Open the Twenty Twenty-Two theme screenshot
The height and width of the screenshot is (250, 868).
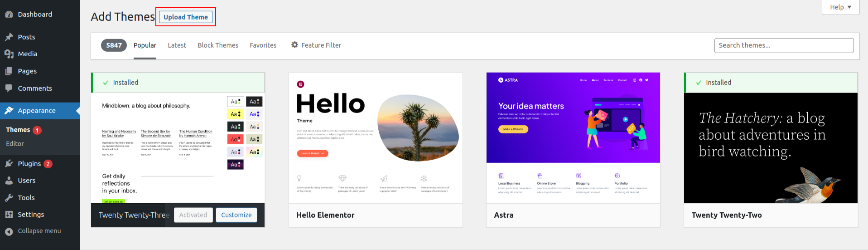[771, 148]
